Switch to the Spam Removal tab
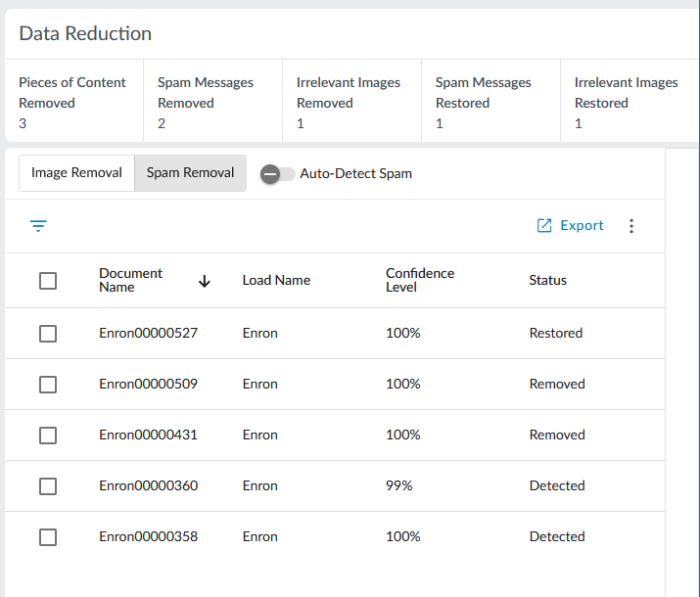The height and width of the screenshot is (597, 700). pyautogui.click(x=190, y=173)
